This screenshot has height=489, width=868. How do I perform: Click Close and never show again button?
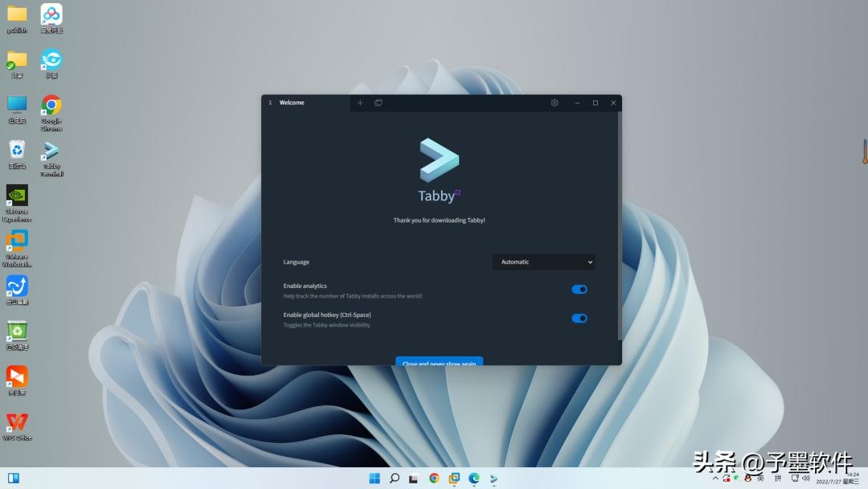pos(439,362)
